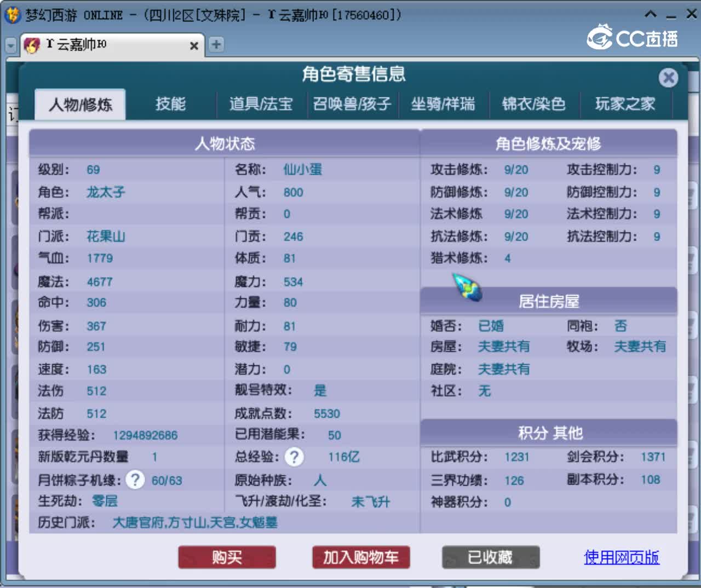The height and width of the screenshot is (588, 701).
Task: Select 三界功绩 value 126
Action: (x=514, y=481)
